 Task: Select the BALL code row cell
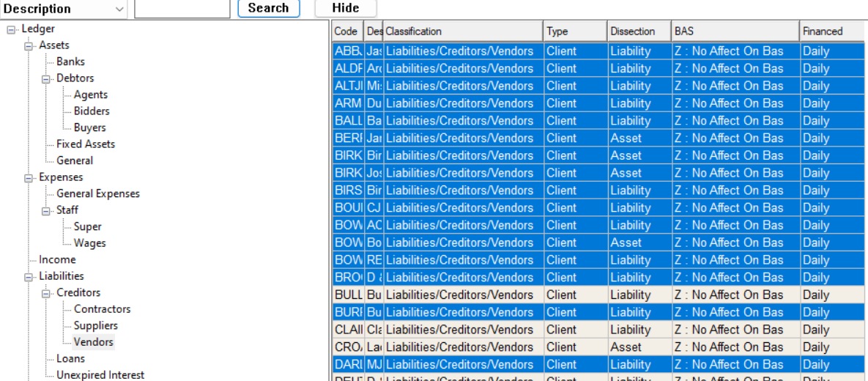[348, 121]
